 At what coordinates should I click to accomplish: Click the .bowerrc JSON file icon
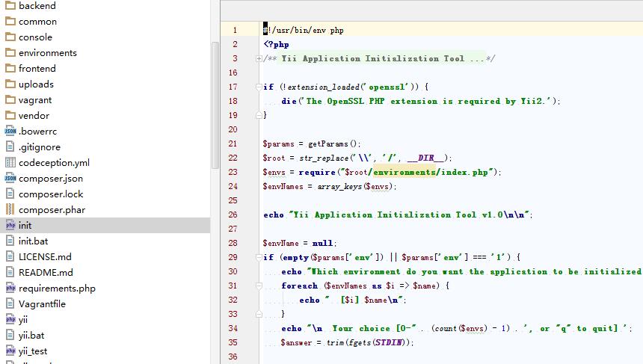coord(10,132)
